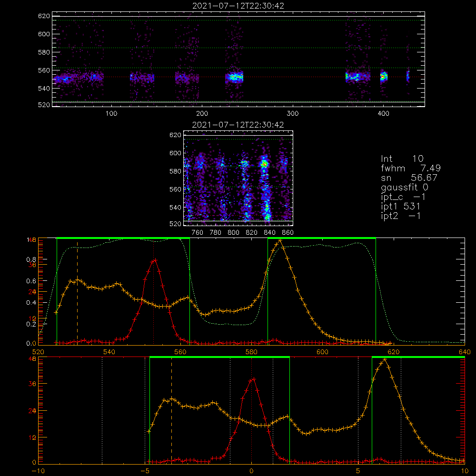Click the red 12 y-axis label on the bottom plot

point(32,438)
